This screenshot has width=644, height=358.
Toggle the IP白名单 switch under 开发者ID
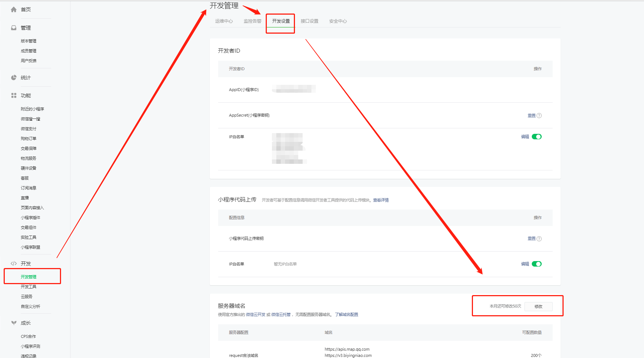pyautogui.click(x=537, y=137)
